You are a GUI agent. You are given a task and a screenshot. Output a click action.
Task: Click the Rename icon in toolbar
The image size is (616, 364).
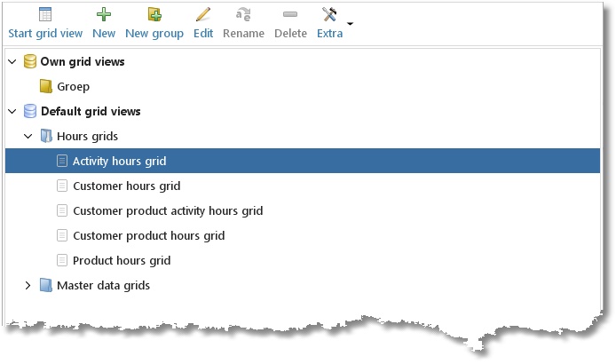pos(243,14)
